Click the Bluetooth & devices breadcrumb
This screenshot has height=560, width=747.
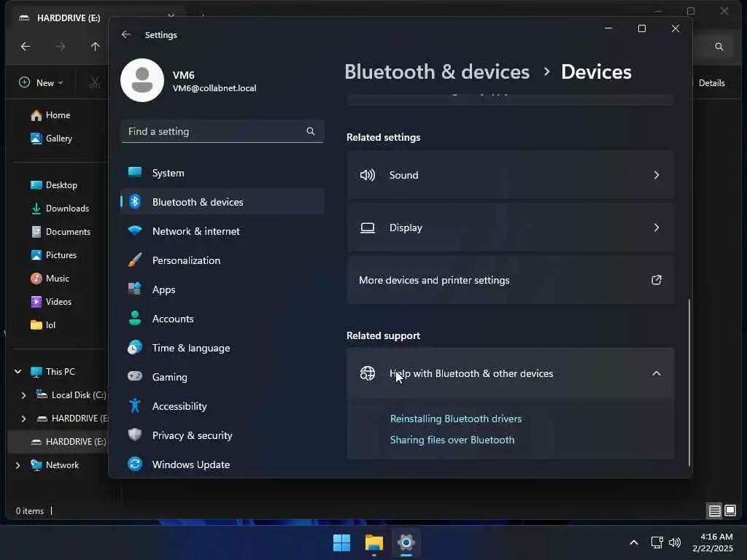click(437, 72)
